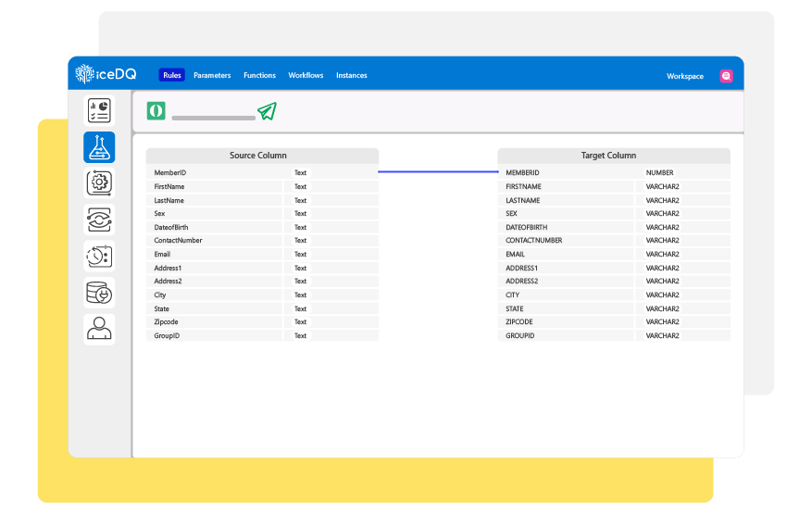The height and width of the screenshot is (514, 812).
Task: Go to Workflows tab
Action: 306,75
